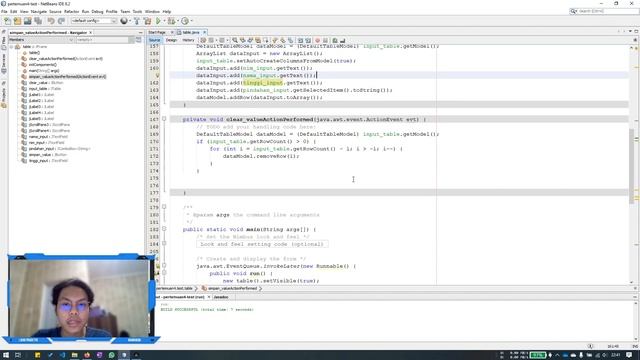The width and height of the screenshot is (640, 360).
Task: Select input_table : JTable in Navigator
Action: pos(45,89)
